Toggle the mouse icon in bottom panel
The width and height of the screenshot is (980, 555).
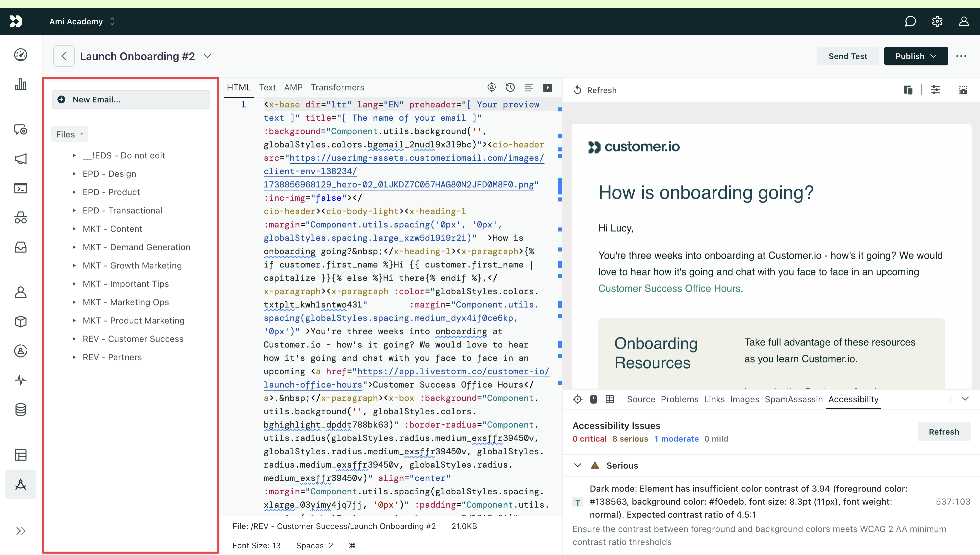(x=593, y=399)
